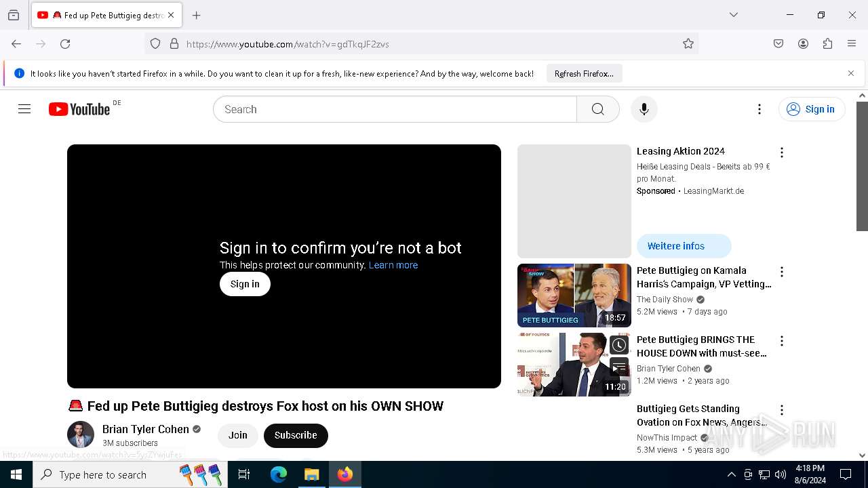The height and width of the screenshot is (488, 868).
Task: Go to the YouTube home logo
Action: [x=79, y=109]
